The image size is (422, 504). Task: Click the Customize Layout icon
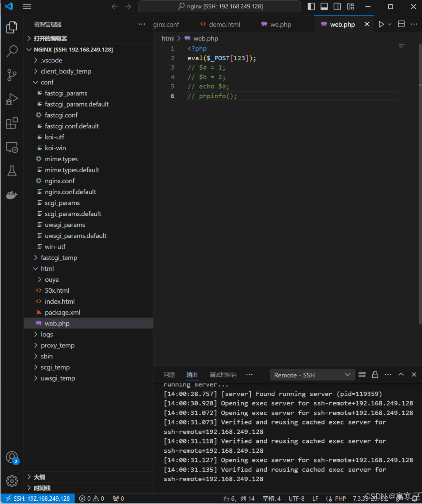tap(350, 7)
